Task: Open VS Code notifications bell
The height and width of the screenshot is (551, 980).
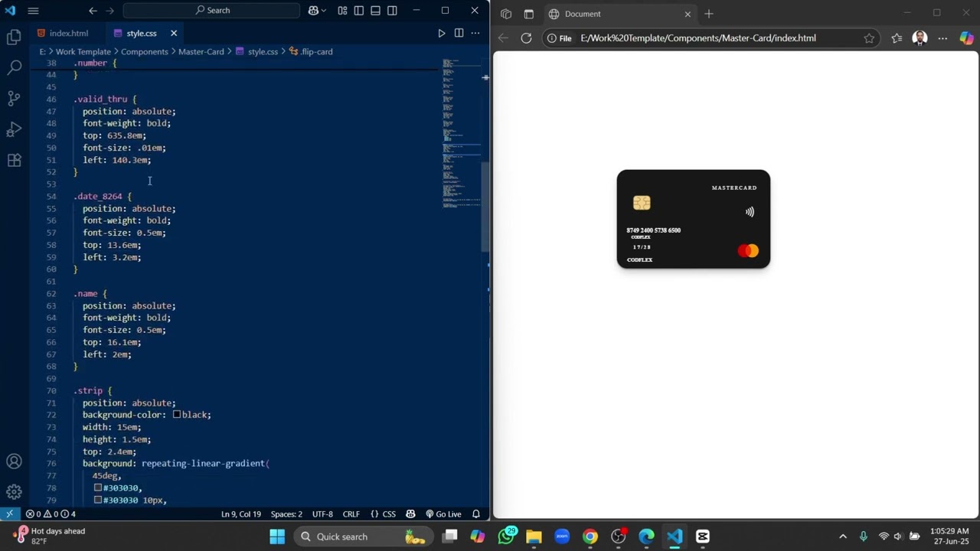Action: click(x=476, y=514)
